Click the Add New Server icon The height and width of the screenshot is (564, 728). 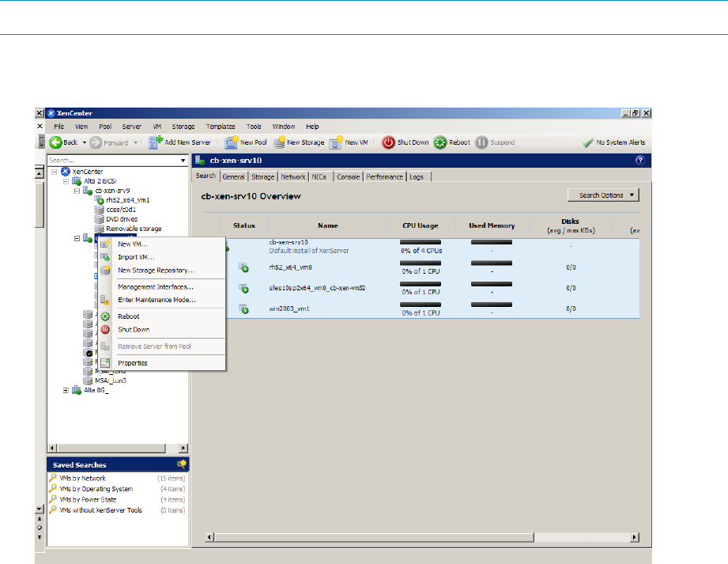click(156, 142)
